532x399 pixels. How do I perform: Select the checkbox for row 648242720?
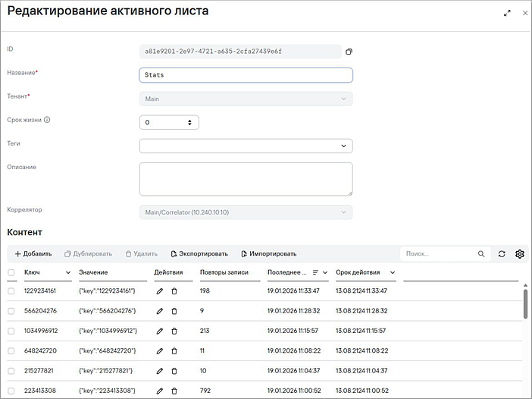click(11, 350)
